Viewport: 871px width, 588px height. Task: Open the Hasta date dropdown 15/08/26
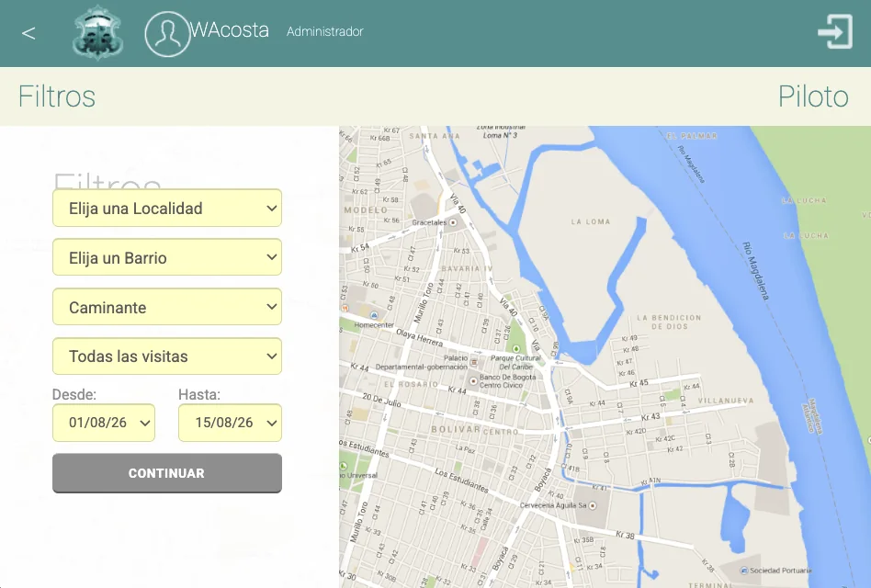[x=230, y=423]
